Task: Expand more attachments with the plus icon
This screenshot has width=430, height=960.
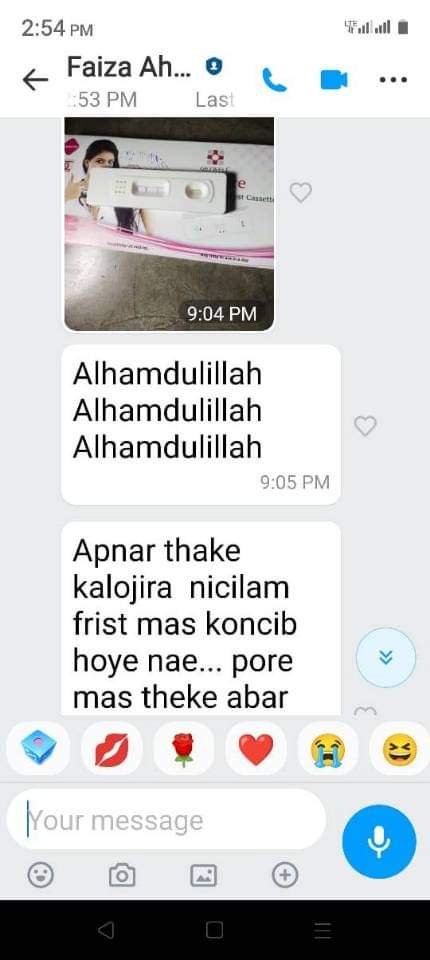Action: point(285,875)
